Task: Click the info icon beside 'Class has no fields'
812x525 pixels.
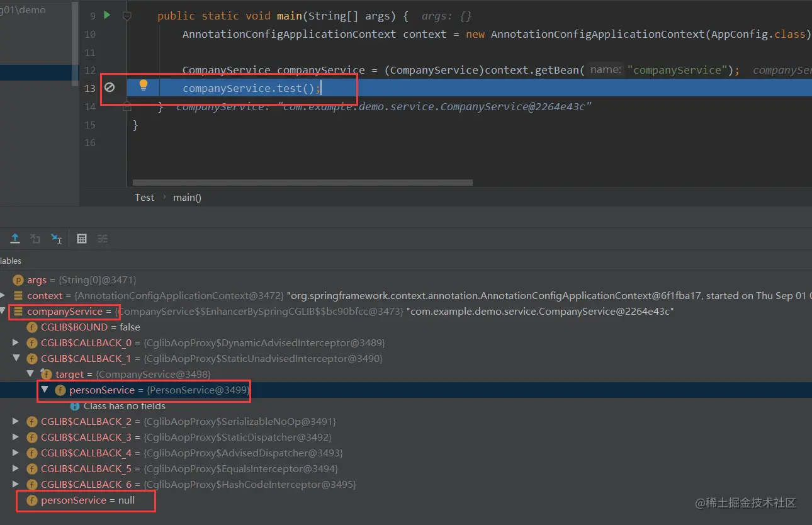Action: coord(75,406)
